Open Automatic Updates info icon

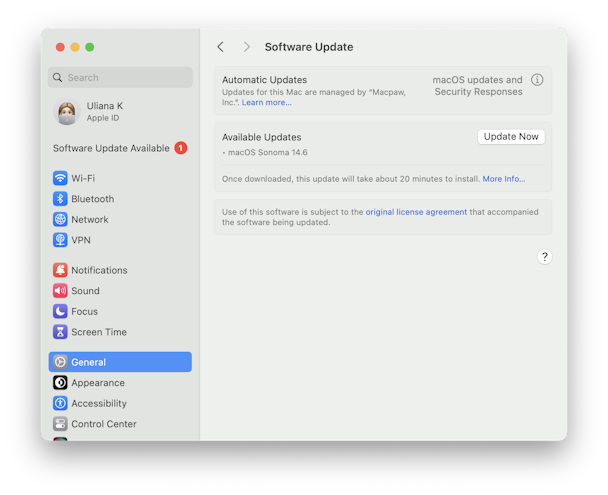[537, 80]
